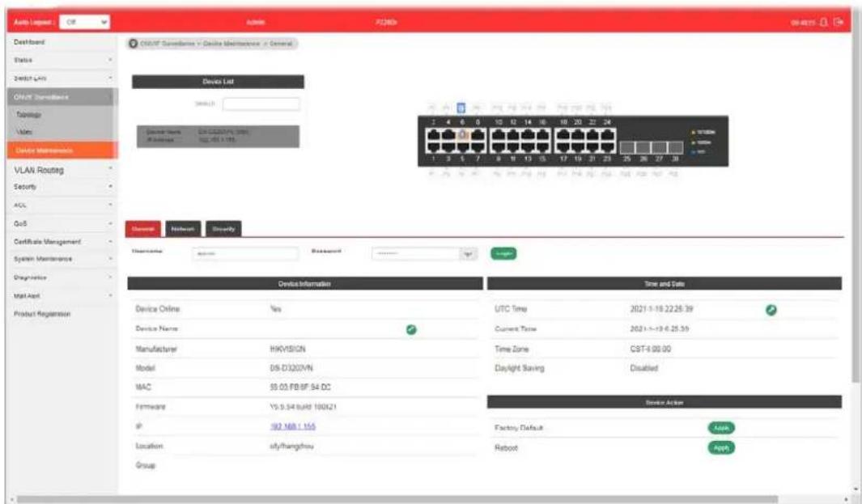Click port 2 on switch panel

(x=434, y=134)
